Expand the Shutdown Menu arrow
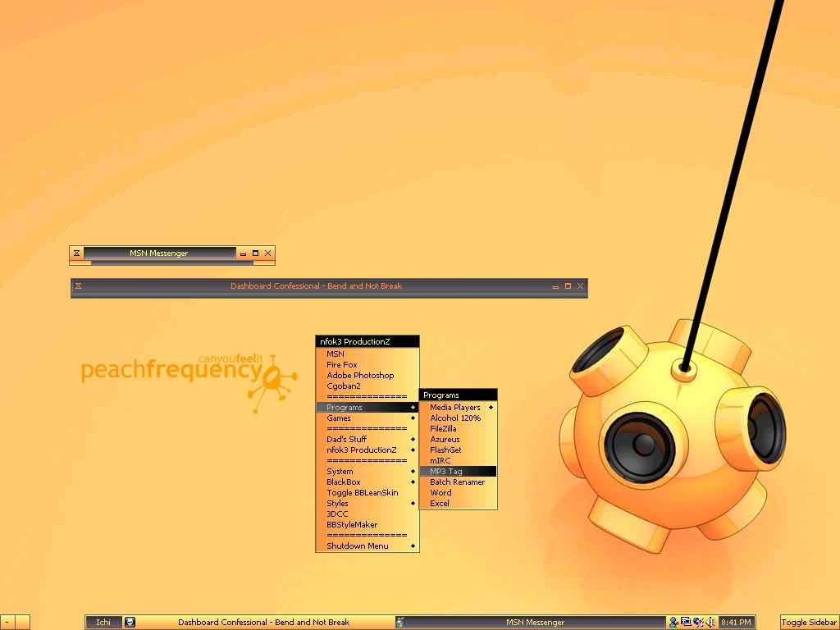 (x=413, y=546)
